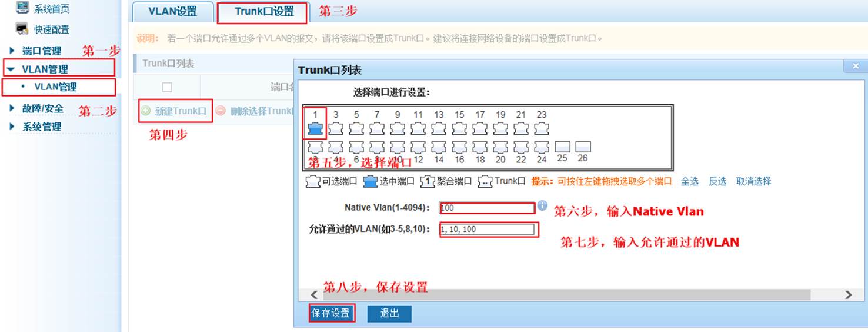Select port 24 icon in bottom row
The width and height of the screenshot is (868, 332).
542,147
